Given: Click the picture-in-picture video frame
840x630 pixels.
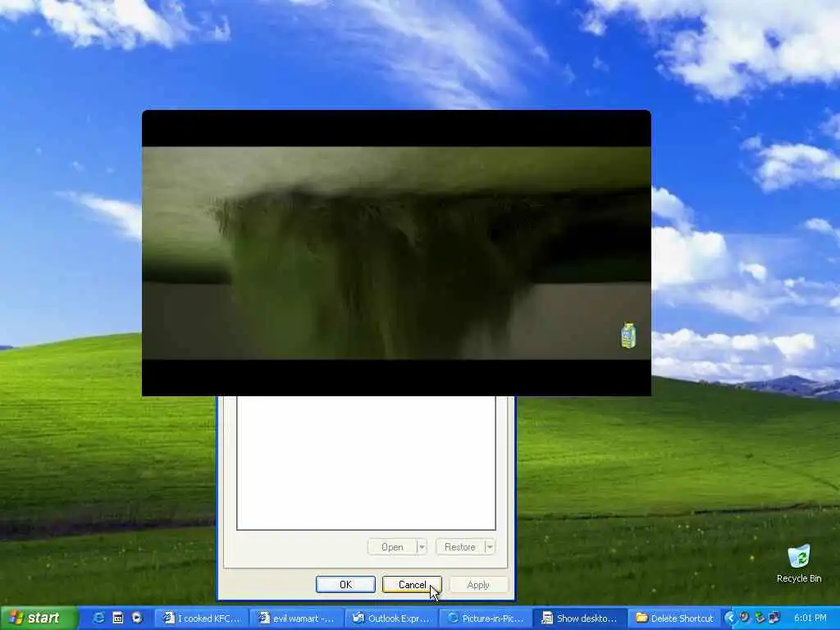Looking at the screenshot, I should 396,253.
